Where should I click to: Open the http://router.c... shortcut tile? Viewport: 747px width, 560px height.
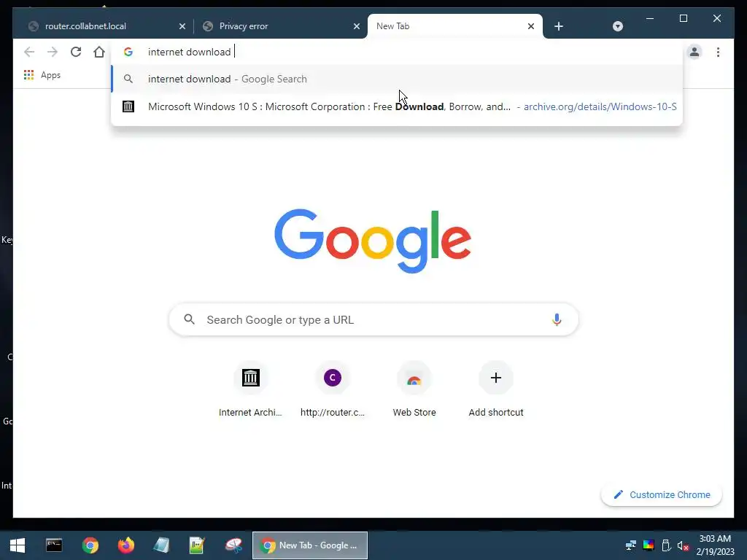[333, 389]
